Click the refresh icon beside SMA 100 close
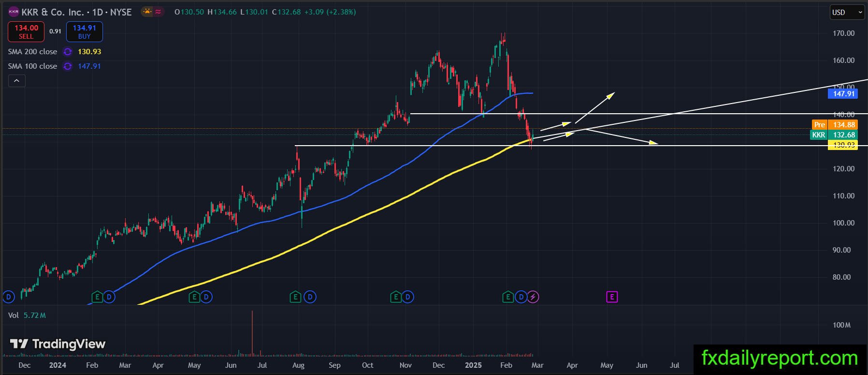 [68, 66]
